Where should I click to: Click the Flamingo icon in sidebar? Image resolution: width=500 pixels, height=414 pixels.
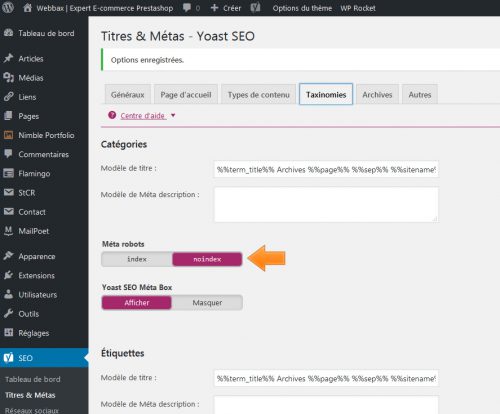tap(8, 173)
